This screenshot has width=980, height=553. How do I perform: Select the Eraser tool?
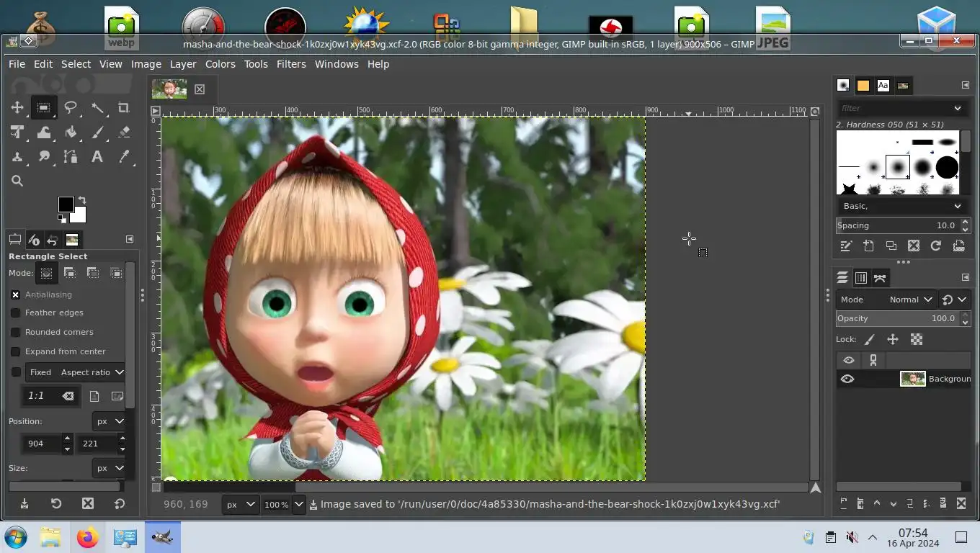(x=124, y=132)
